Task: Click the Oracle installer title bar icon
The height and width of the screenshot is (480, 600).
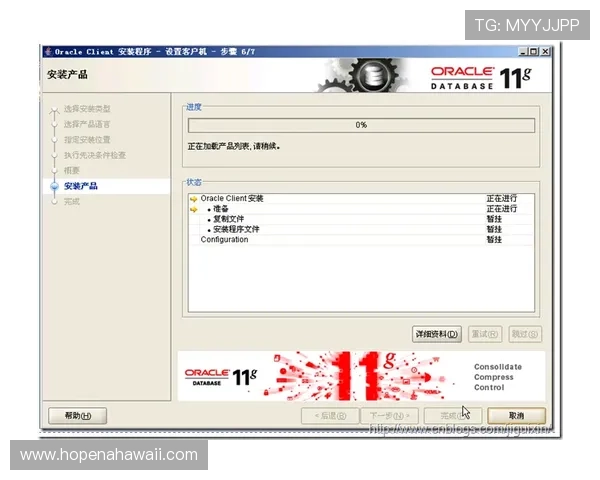Action: tap(49, 51)
